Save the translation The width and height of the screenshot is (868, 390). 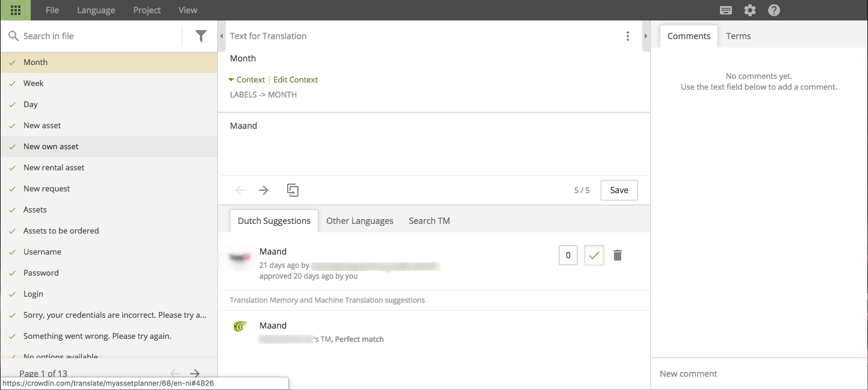click(x=619, y=190)
